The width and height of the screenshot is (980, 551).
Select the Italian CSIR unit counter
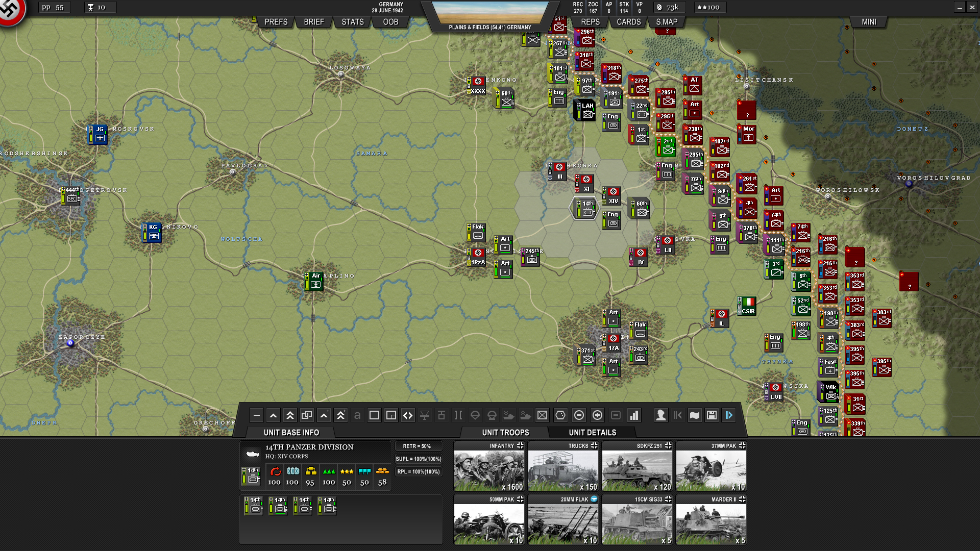point(747,306)
